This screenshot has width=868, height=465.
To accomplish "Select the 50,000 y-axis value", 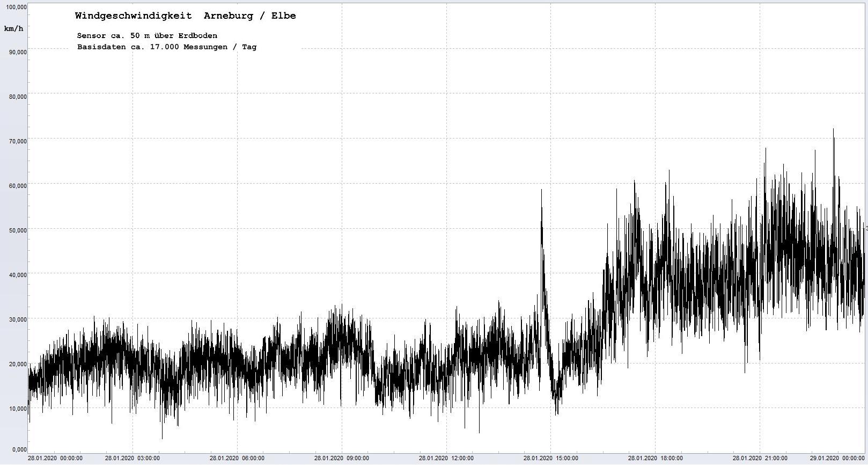I will click(x=17, y=230).
